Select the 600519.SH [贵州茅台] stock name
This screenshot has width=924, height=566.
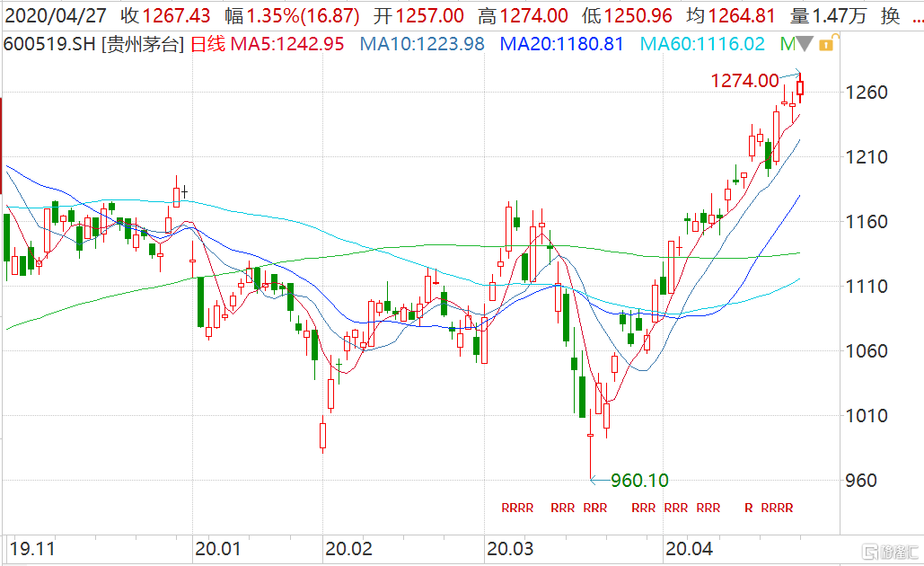(94, 44)
